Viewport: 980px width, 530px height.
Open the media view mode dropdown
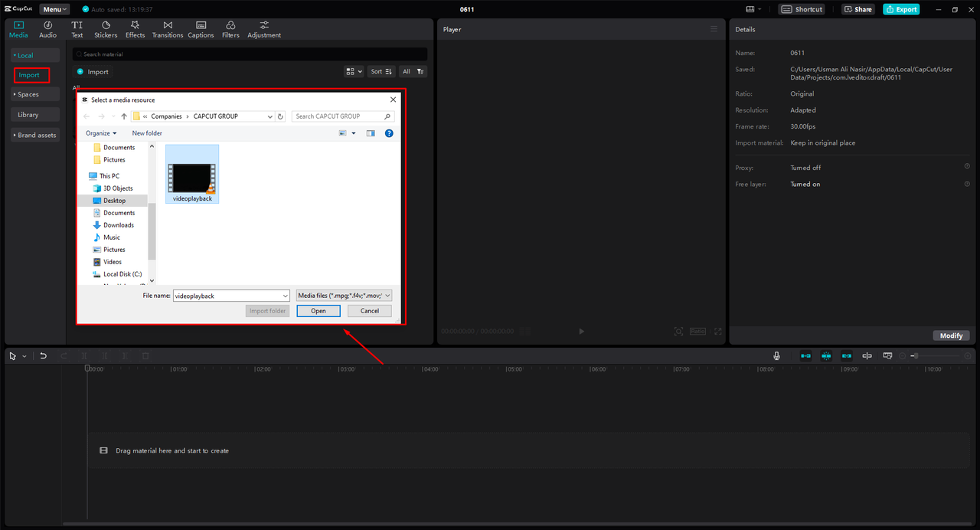[354, 71]
